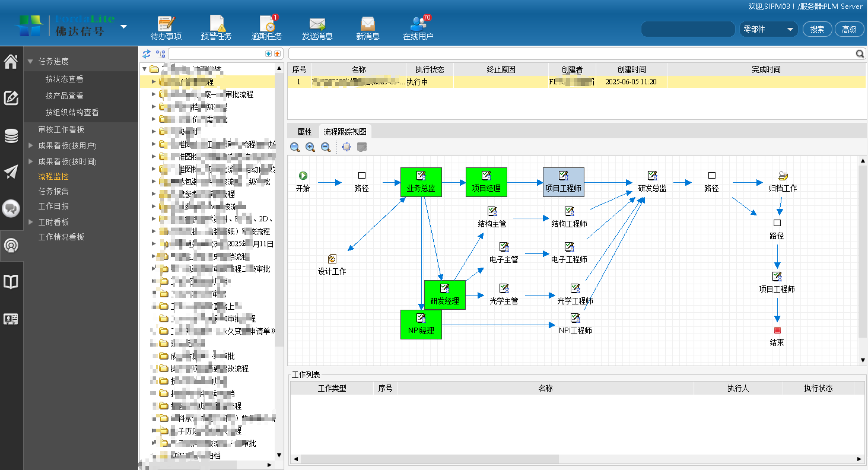
Task: Click the 搜索 button
Action: point(817,30)
